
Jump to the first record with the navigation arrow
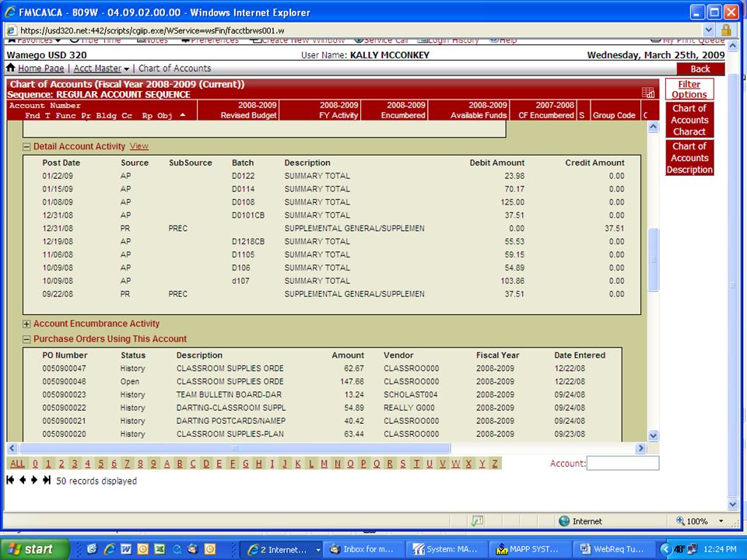pyautogui.click(x=10, y=480)
